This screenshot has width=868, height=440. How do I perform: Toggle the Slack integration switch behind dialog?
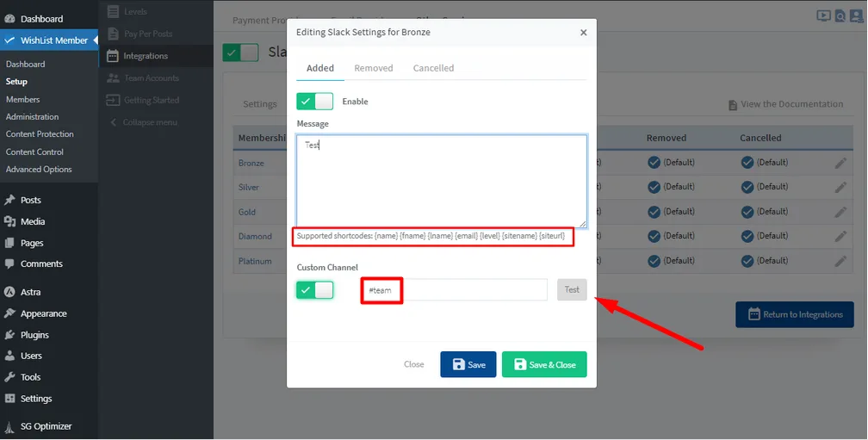pyautogui.click(x=240, y=53)
